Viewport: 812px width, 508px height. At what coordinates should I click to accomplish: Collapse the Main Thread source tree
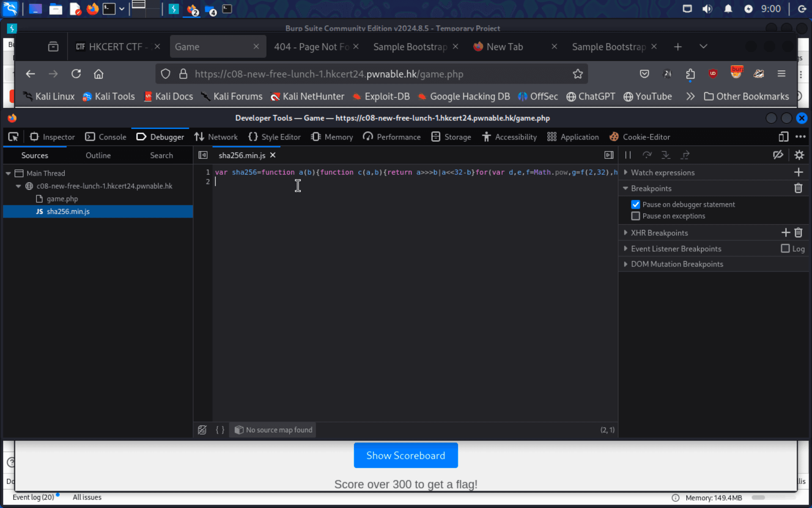[x=8, y=173]
